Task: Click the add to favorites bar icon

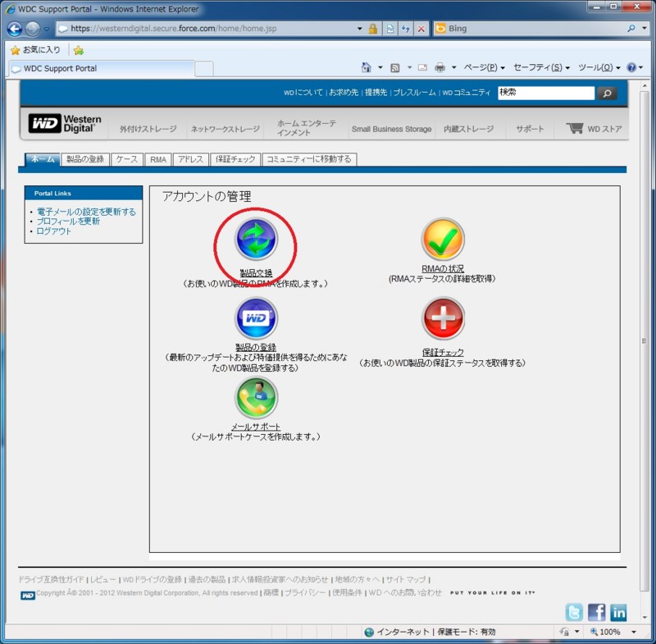Action: 78,50
